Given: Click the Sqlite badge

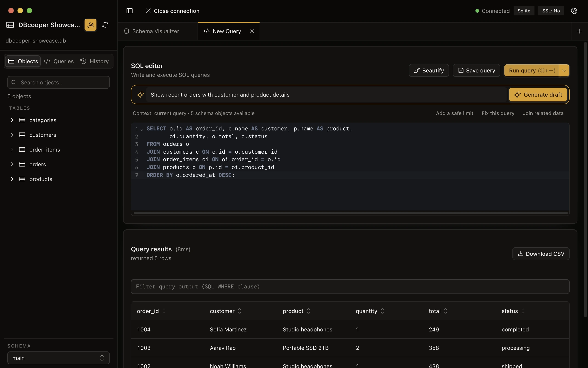Looking at the screenshot, I should [x=524, y=11].
